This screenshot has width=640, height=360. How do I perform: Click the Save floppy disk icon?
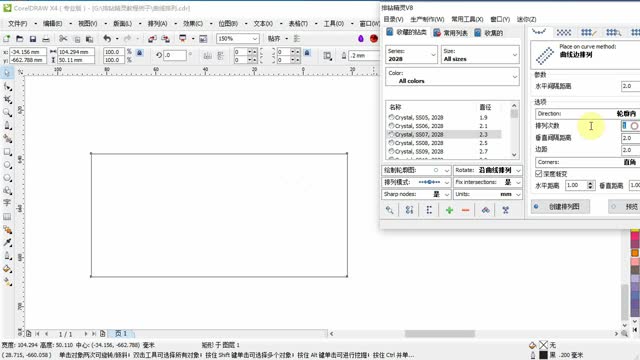[33, 39]
